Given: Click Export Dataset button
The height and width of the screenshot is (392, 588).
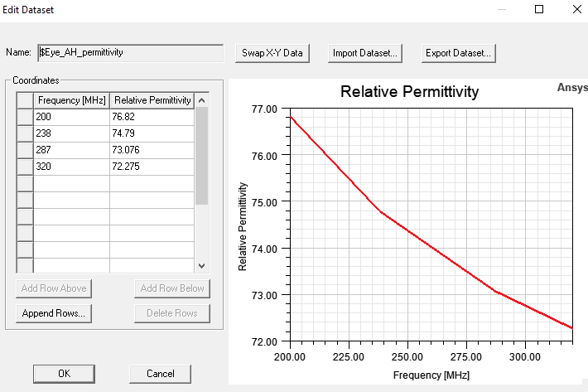Looking at the screenshot, I should [x=458, y=53].
